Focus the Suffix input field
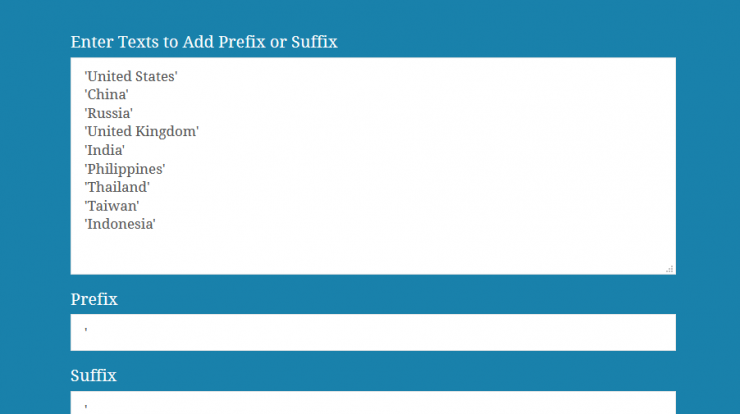This screenshot has width=740, height=414. [373, 402]
